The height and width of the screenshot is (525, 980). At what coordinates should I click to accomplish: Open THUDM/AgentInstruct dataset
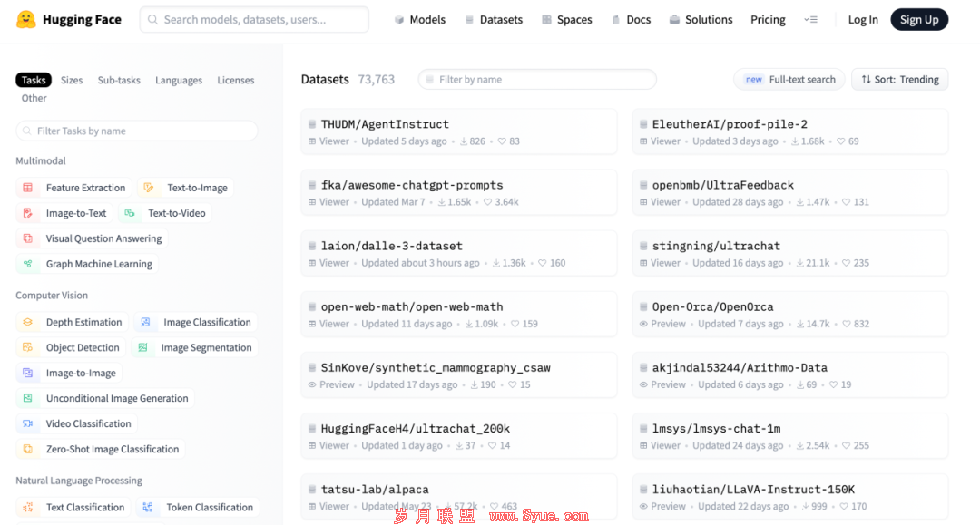459,131
